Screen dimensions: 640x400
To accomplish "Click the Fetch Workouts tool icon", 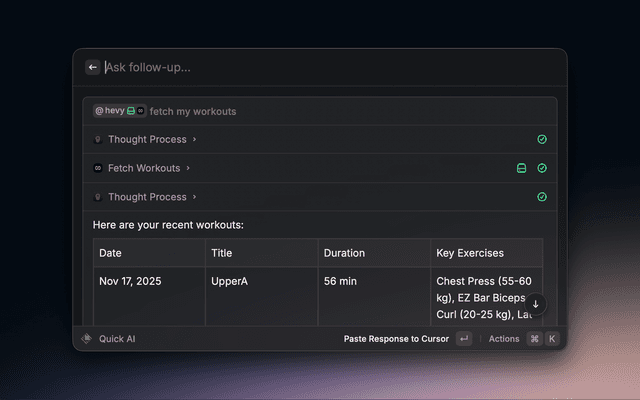I will click(98, 168).
